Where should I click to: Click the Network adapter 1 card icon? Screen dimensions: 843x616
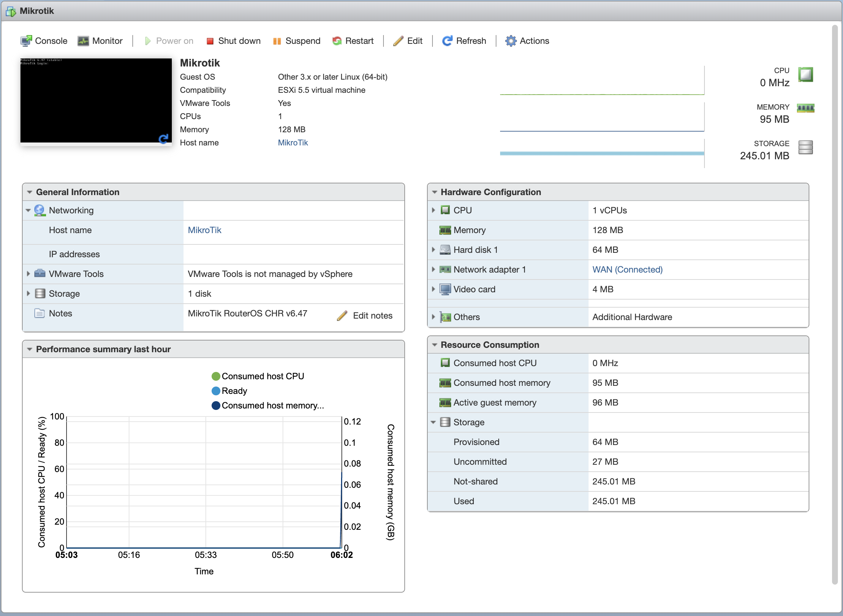pos(445,269)
